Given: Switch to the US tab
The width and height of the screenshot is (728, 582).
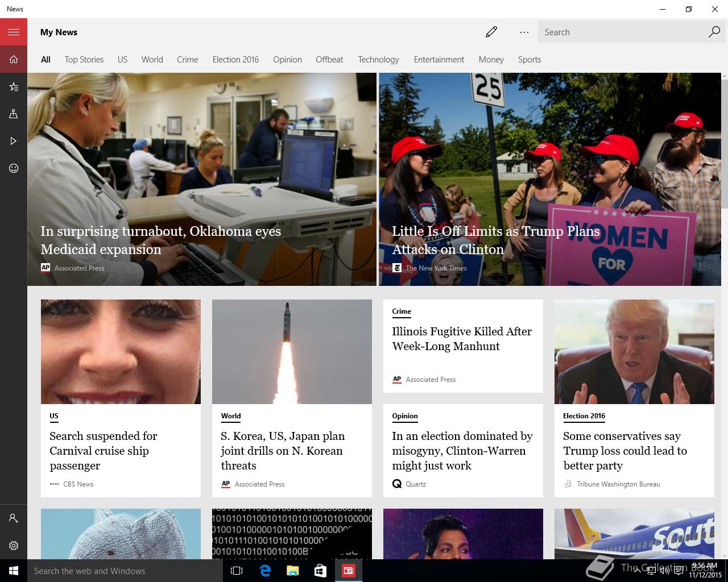Looking at the screenshot, I should (122, 59).
